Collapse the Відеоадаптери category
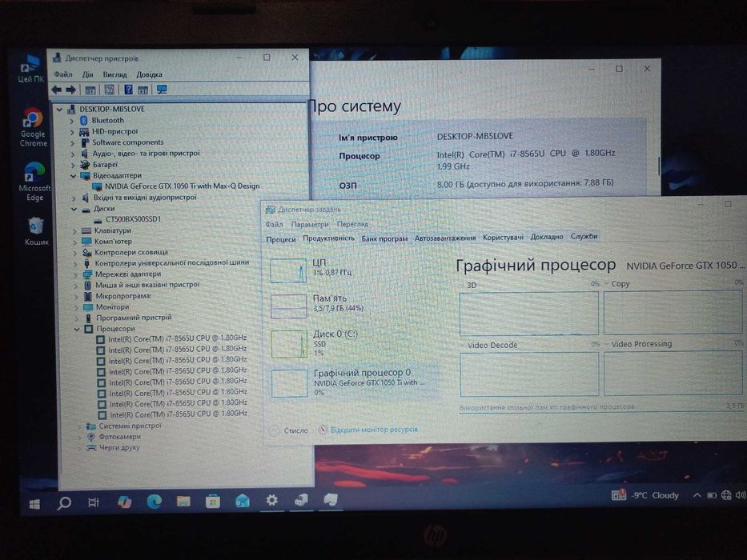Image resolution: width=747 pixels, height=560 pixels. coord(74,176)
